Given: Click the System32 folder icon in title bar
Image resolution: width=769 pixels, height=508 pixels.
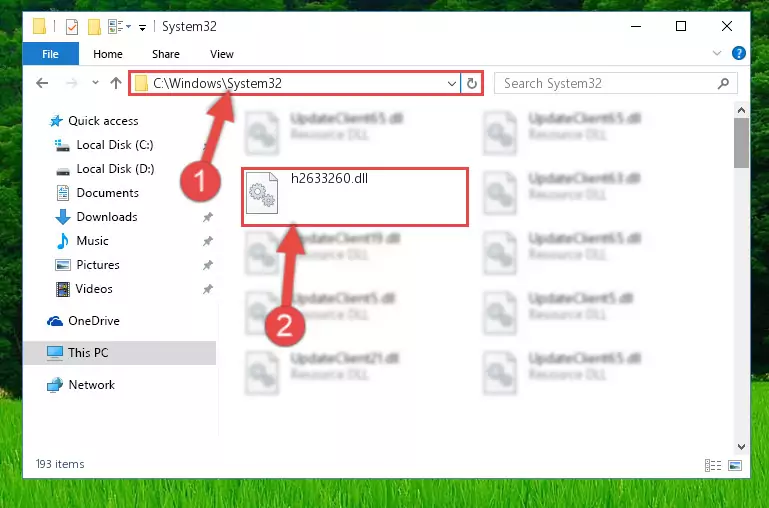Looking at the screenshot, I should pos(39,26).
